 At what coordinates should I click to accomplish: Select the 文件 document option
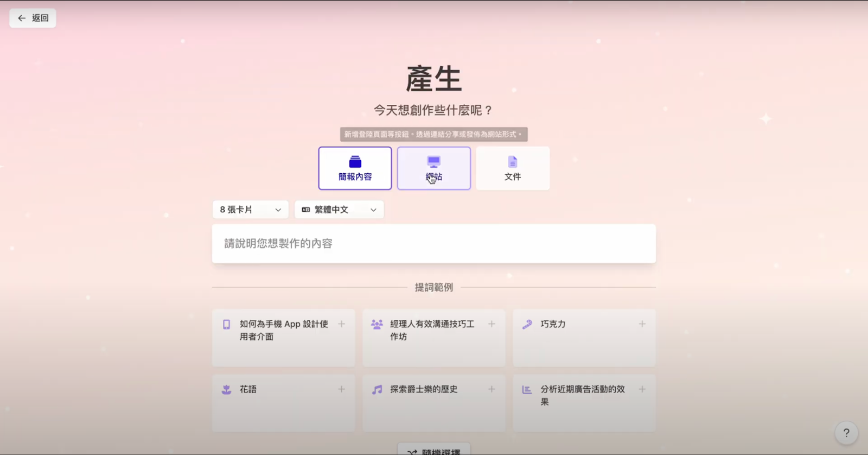pyautogui.click(x=513, y=168)
